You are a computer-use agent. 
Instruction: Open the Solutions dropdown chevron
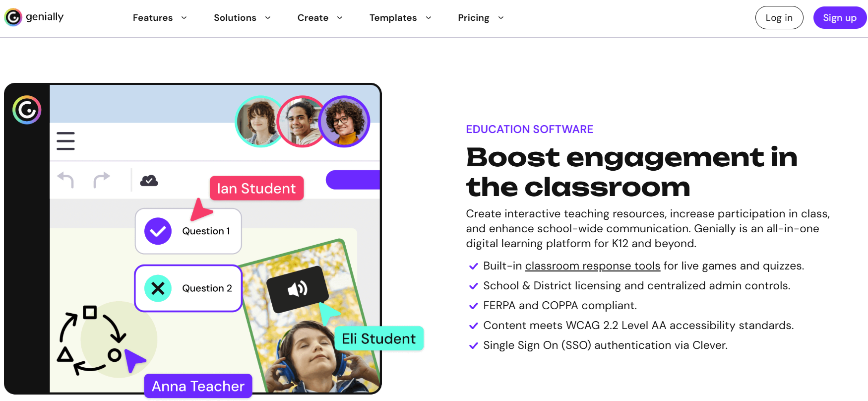click(x=268, y=18)
